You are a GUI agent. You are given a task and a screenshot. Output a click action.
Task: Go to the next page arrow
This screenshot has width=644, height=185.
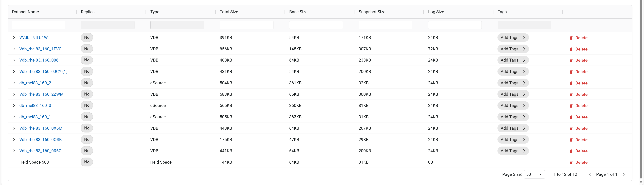(624, 174)
